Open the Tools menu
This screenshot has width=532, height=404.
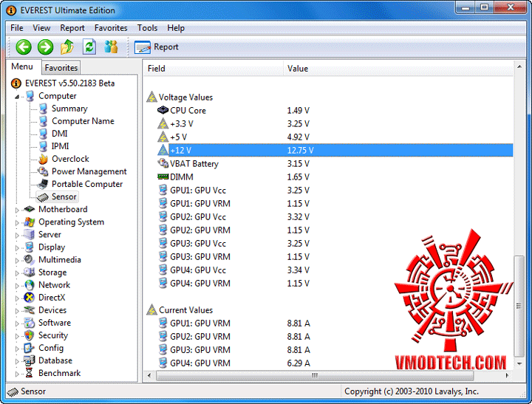coord(147,28)
